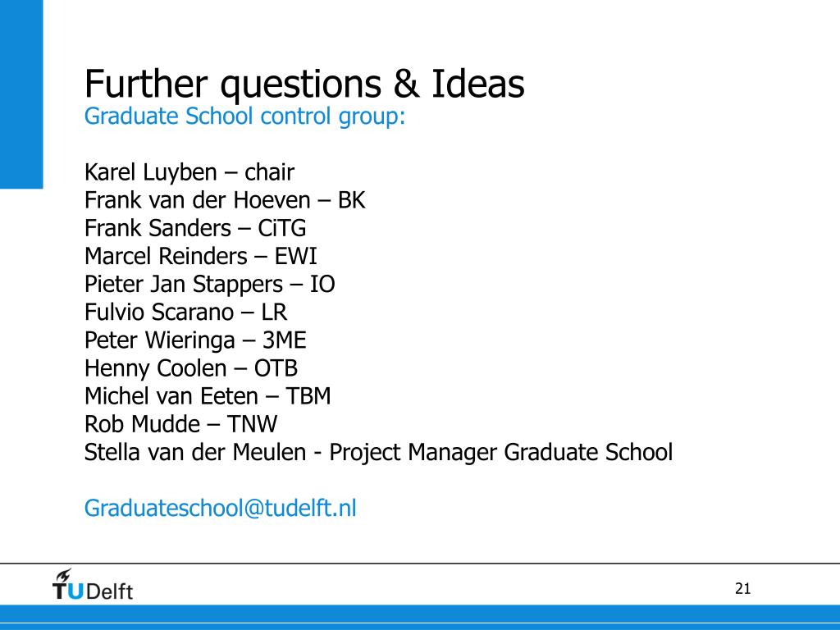Click Fulvio Scarano – LR entry
This screenshot has height=630, width=840.
point(185,313)
